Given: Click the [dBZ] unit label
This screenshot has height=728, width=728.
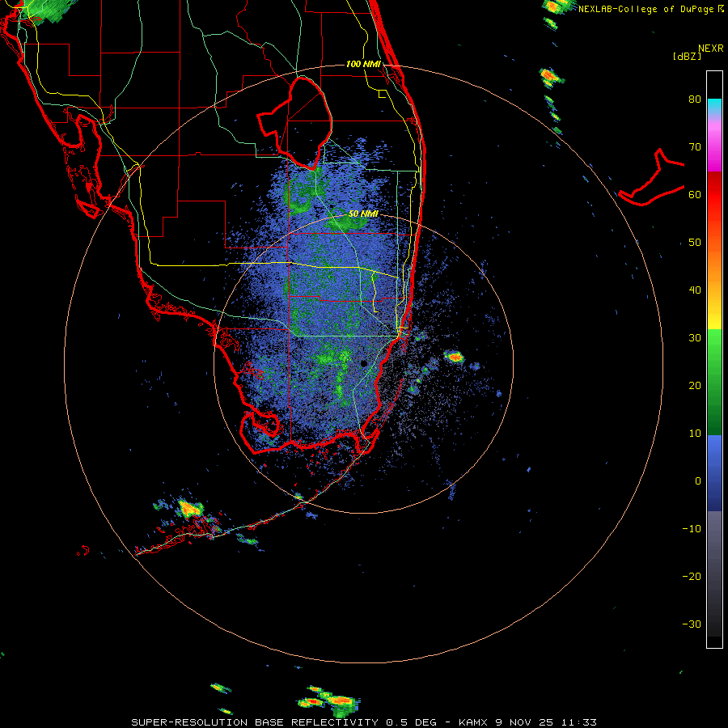Looking at the screenshot, I should (687, 56).
